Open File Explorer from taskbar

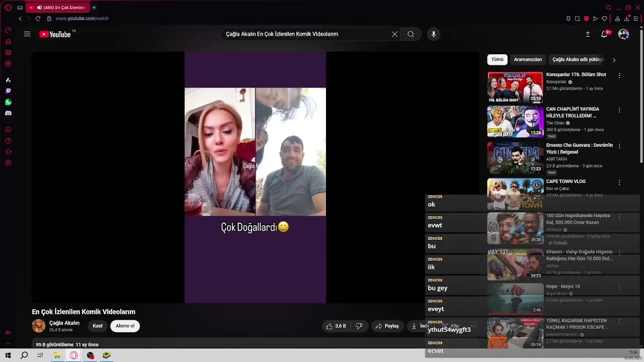57,355
